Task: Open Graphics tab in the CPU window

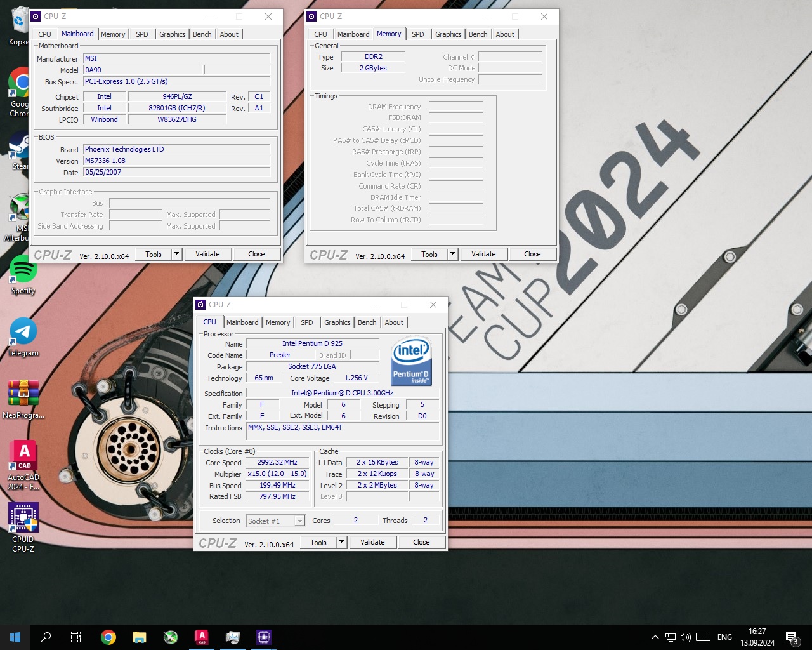Action: coord(337,322)
